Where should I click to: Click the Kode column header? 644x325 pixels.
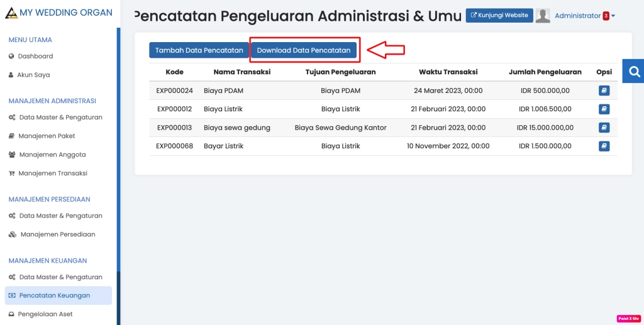(175, 72)
